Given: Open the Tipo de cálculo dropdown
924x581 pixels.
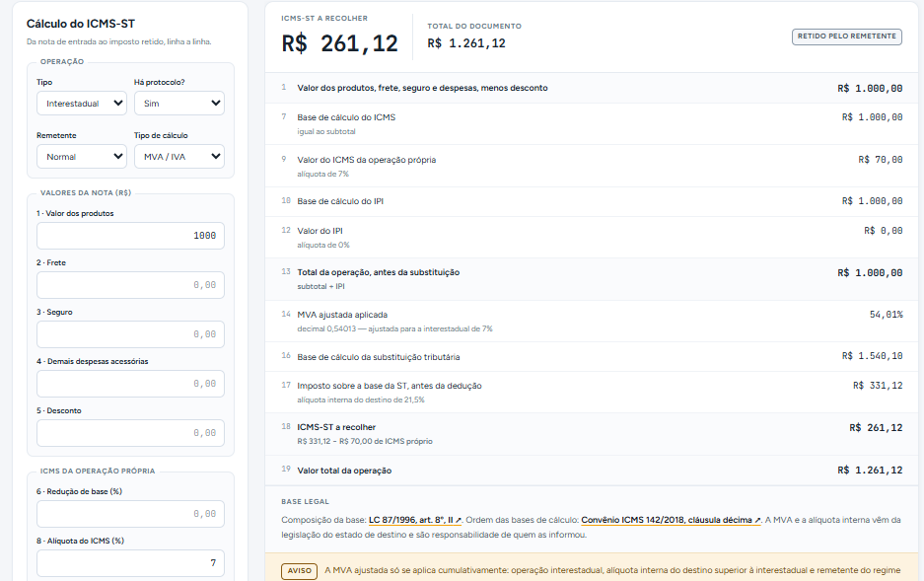Looking at the screenshot, I should (x=179, y=157).
